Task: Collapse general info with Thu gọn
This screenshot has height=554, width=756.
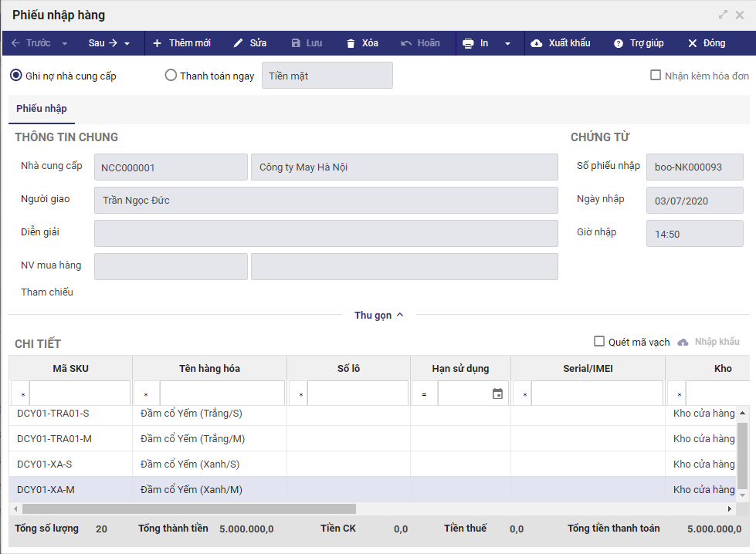Action: (x=379, y=315)
